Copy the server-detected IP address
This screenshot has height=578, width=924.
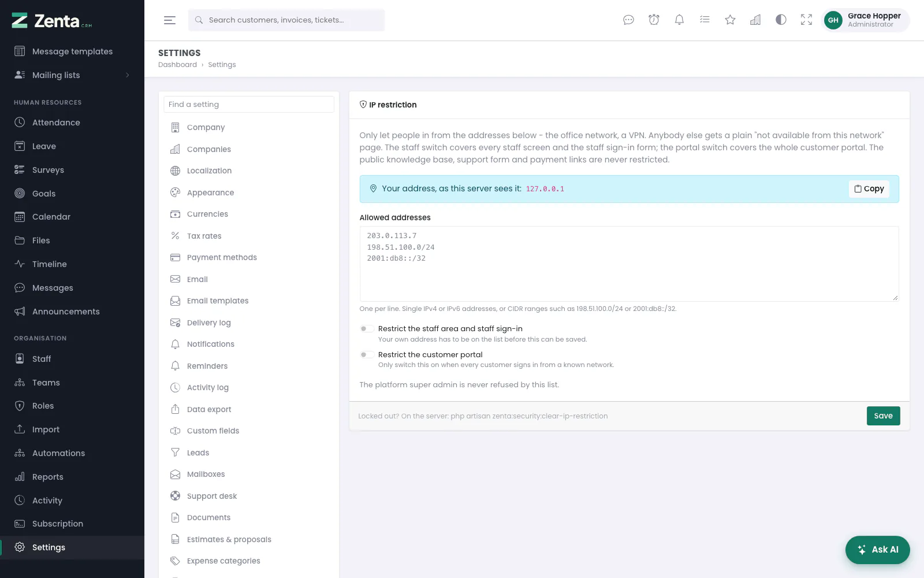click(869, 189)
